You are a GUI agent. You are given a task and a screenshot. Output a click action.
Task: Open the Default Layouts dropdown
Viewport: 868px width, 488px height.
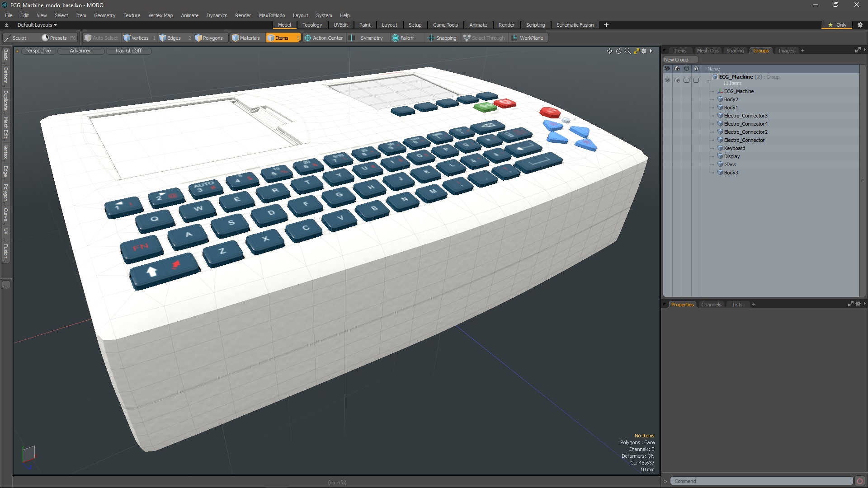[x=37, y=25]
